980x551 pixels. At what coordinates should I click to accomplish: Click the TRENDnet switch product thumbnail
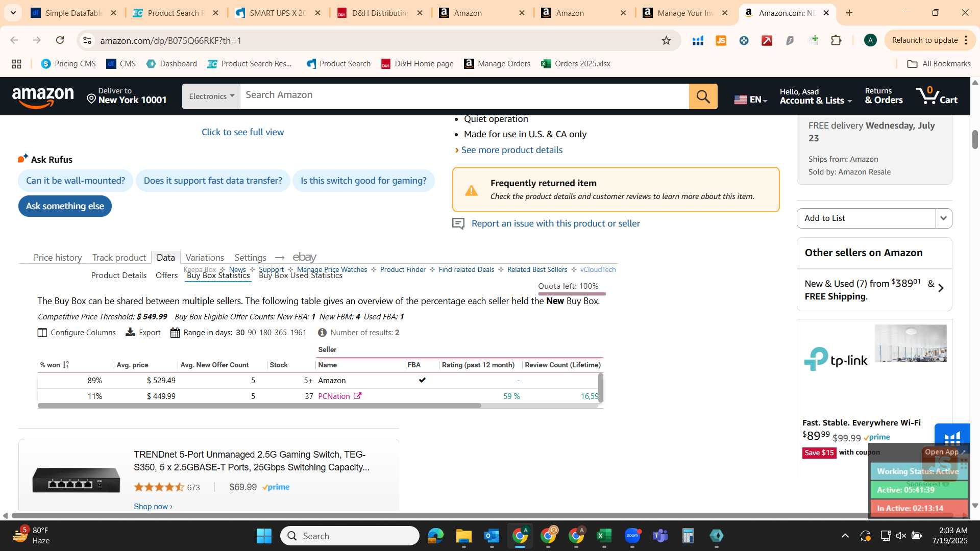[x=76, y=480]
